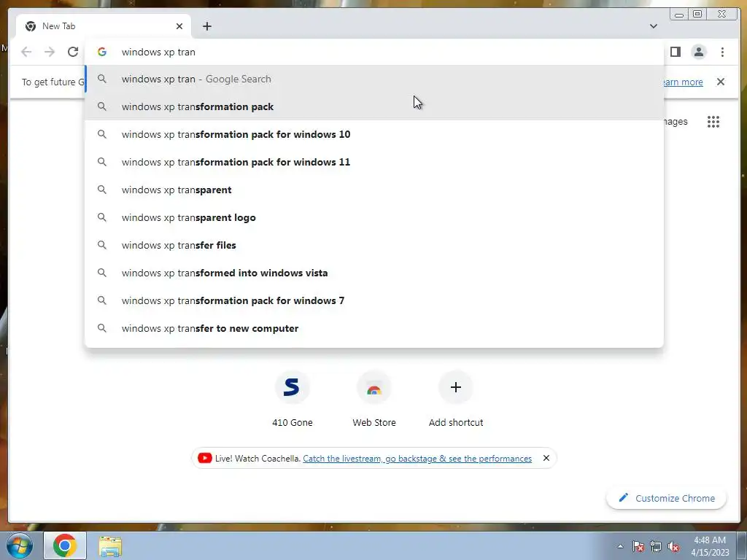This screenshot has height=560, width=747.
Task: Select 'transfer to new computer' suggestion
Action: click(374, 328)
